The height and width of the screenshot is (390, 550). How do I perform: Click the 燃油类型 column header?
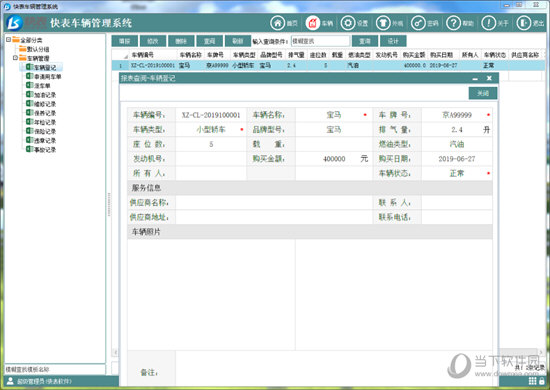point(359,55)
